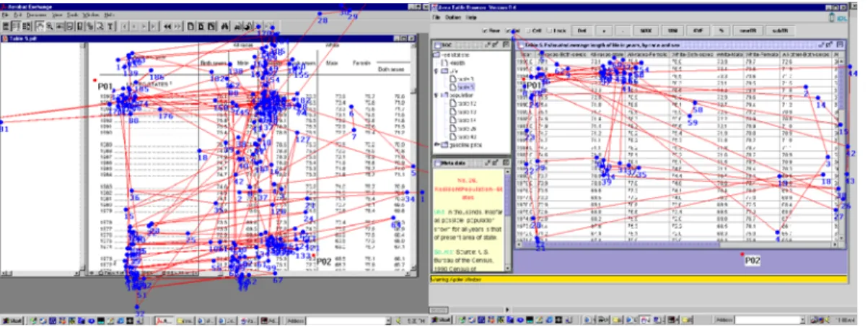Open Find with the binoculars icon

click(225, 27)
